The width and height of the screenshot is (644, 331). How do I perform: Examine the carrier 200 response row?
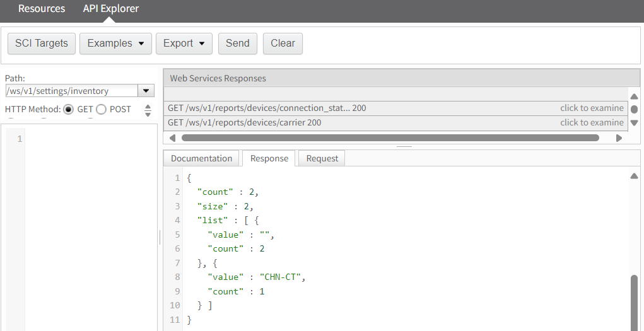[x=395, y=123]
